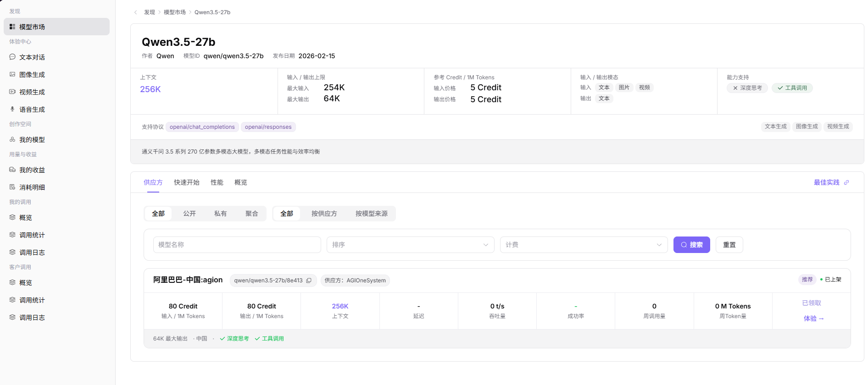Open the 排序 dropdown
868x385 pixels.
[x=411, y=245]
